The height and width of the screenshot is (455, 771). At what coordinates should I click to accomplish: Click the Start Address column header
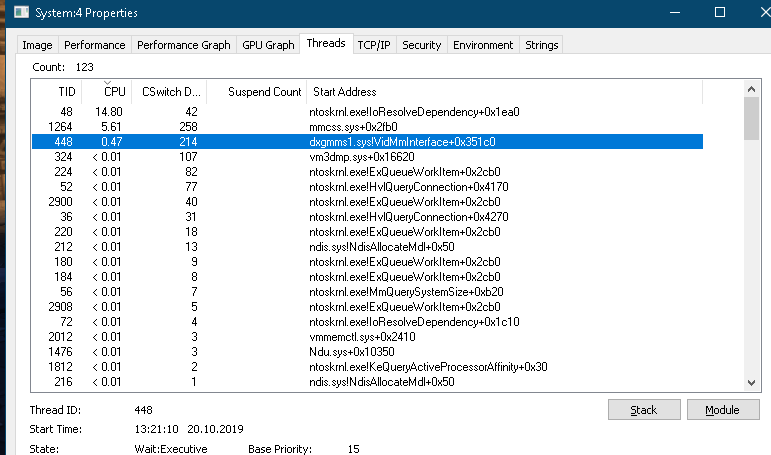coord(504,92)
